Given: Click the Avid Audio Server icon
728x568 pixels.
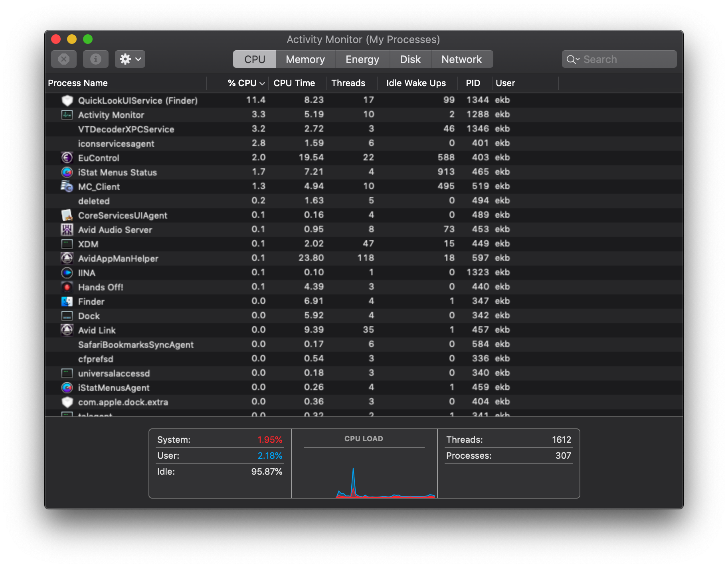Looking at the screenshot, I should pos(67,229).
